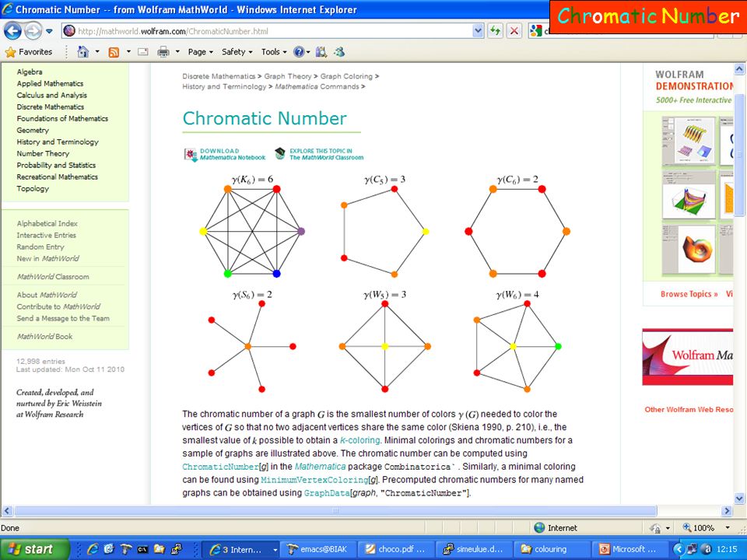The image size is (747, 560).
Task: Open the Tools menu
Action: [x=274, y=52]
